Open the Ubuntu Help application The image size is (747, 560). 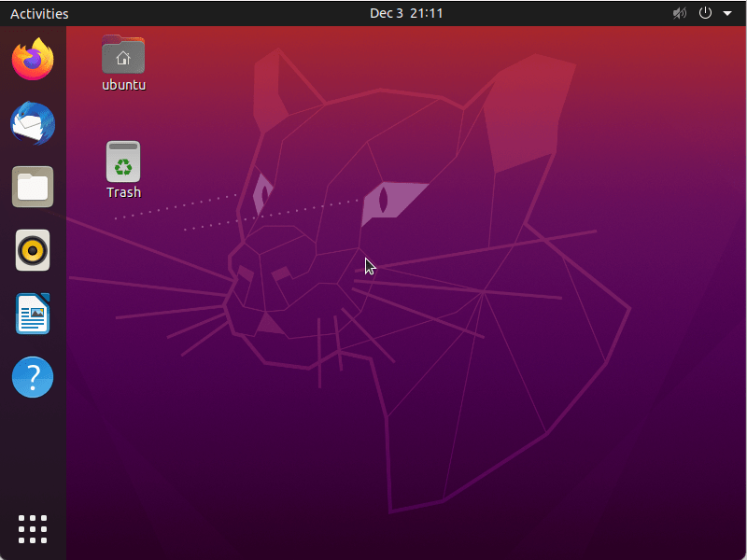coord(33,377)
